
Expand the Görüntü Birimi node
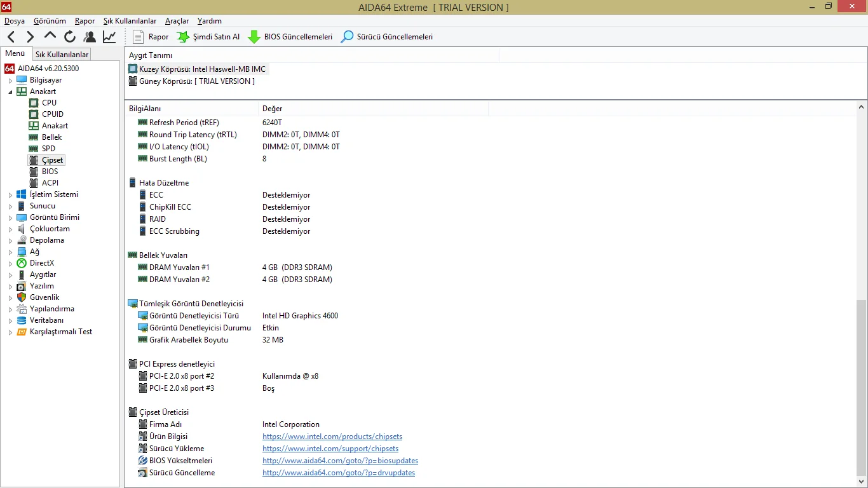click(10, 218)
